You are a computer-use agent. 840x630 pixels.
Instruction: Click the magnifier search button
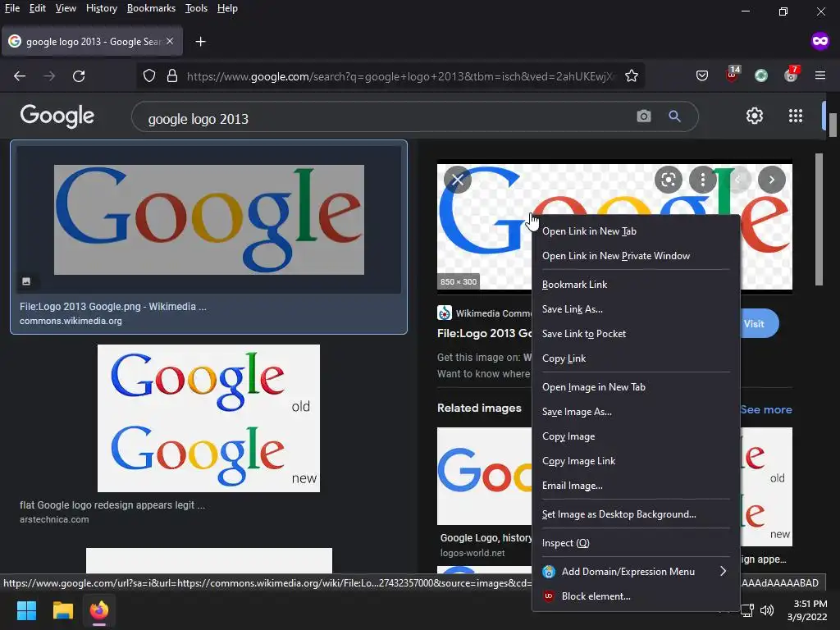click(674, 116)
